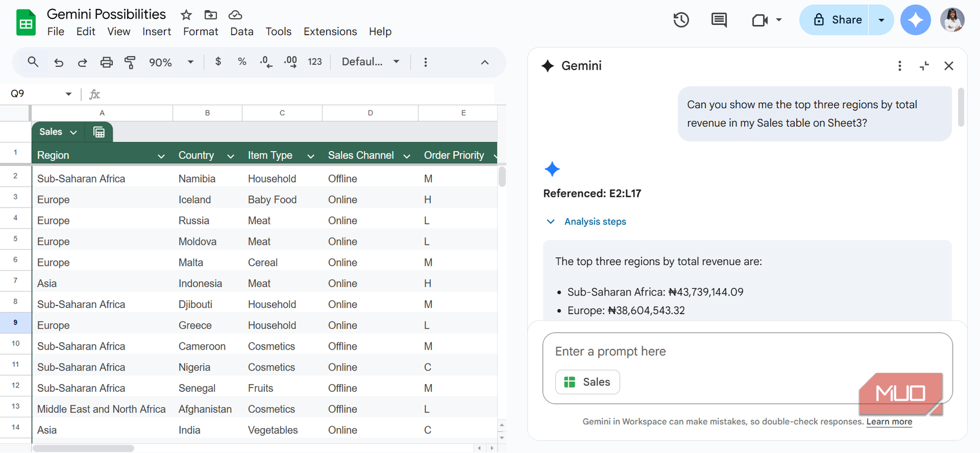The width and height of the screenshot is (980, 453).
Task: Click the table view icon beside Sales
Action: 99,132
